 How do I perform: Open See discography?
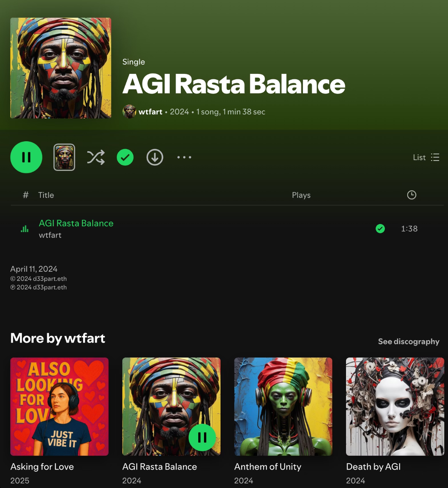coord(409,341)
